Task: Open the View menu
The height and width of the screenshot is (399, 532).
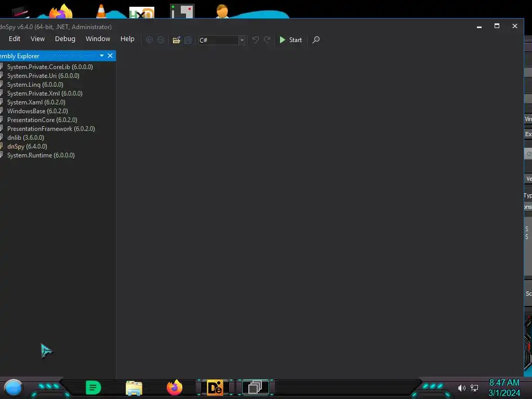Action: [37, 39]
